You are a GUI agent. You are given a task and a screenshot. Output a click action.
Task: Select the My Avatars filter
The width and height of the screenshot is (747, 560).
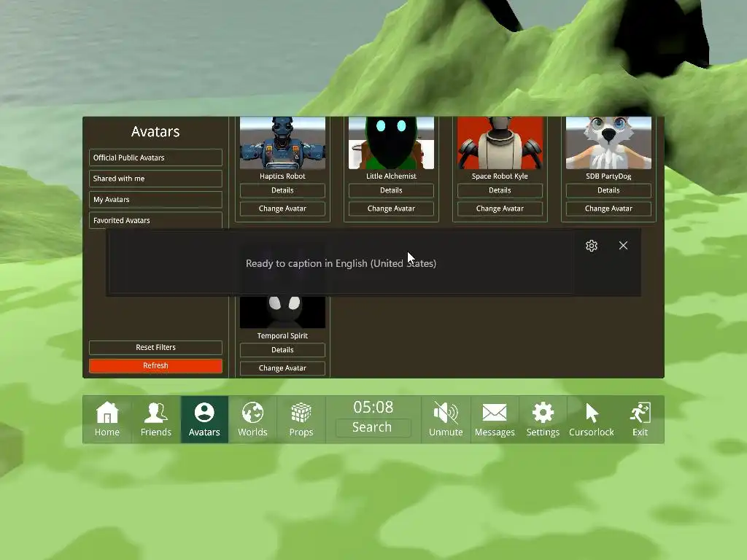[x=155, y=200]
